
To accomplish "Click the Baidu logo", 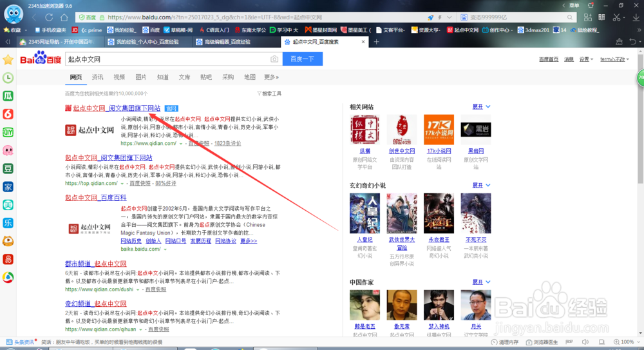I will 41,59.
